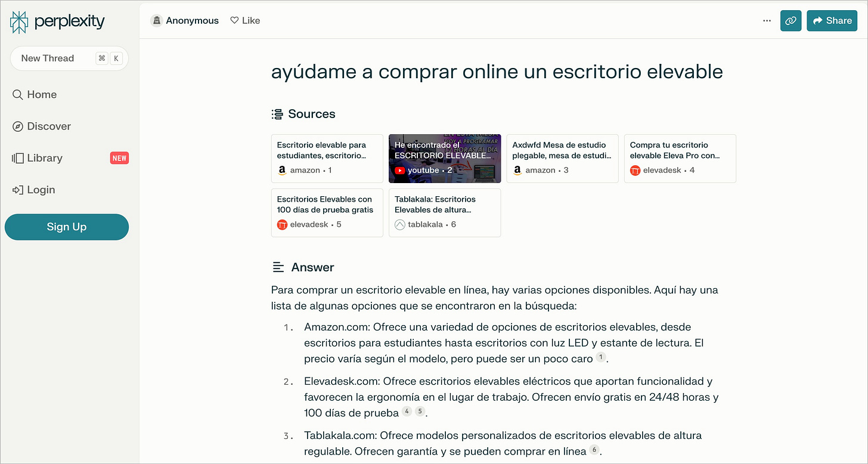This screenshot has width=868, height=464.
Task: Click the 'Sources' heading text
Action: (312, 114)
